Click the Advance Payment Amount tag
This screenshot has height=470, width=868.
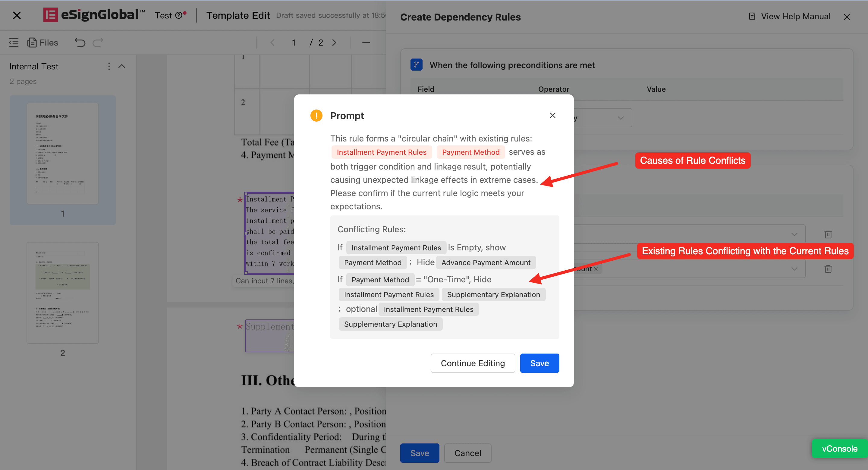486,262
